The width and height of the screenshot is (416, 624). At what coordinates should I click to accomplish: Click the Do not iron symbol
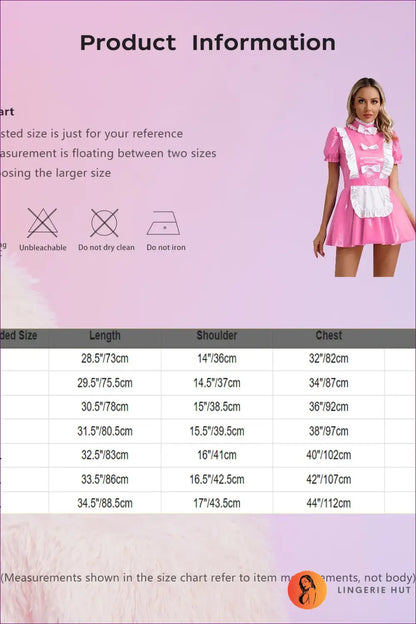[164, 223]
